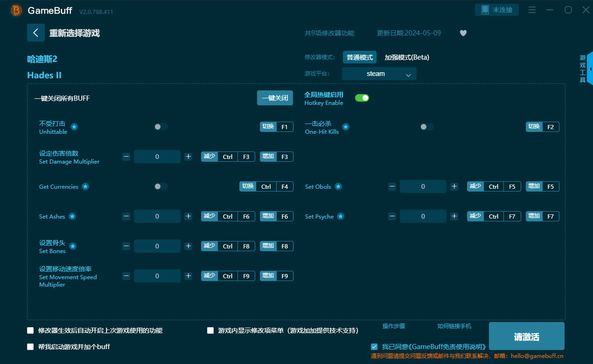Decrease Set Obols value with minus
The height and width of the screenshot is (364, 593).
[392, 186]
